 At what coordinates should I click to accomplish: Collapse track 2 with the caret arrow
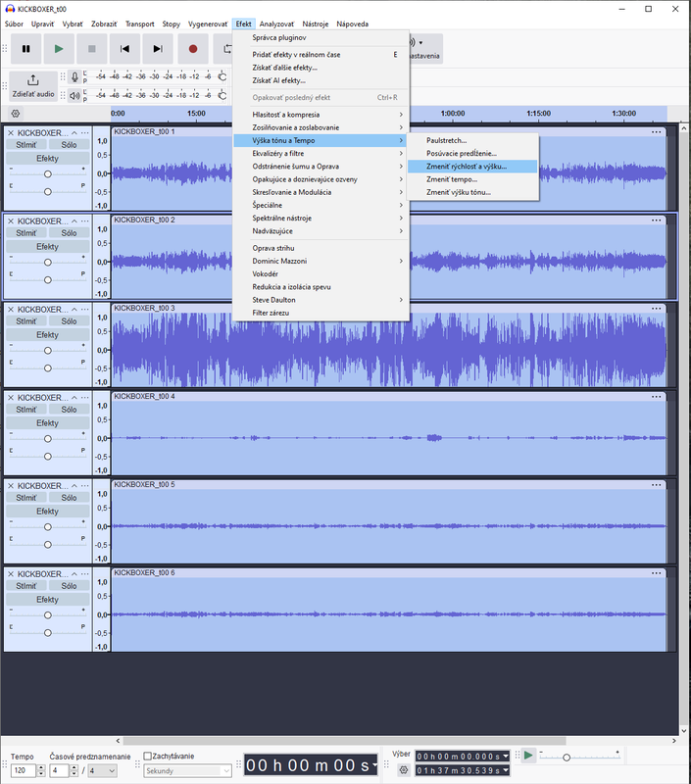point(74,221)
